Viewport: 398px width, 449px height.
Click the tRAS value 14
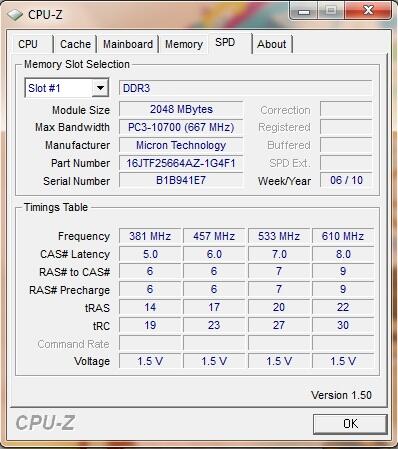(150, 307)
